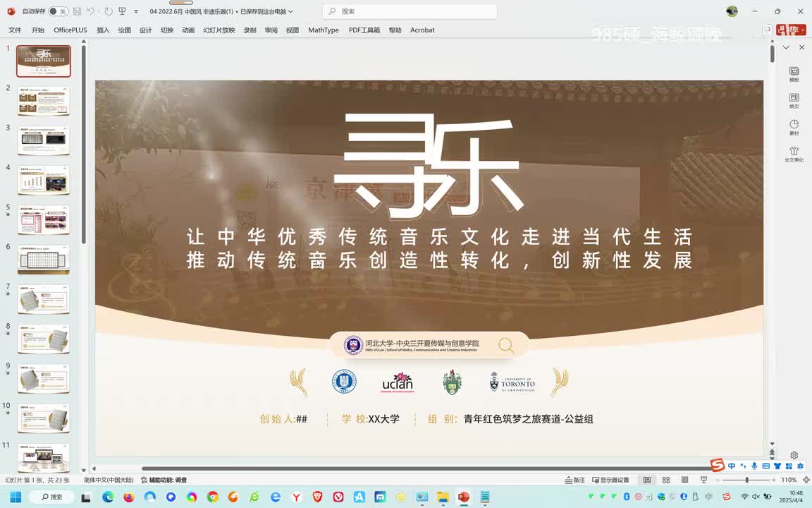Open Firefox from taskbar
812x508 pixels.
click(128, 497)
